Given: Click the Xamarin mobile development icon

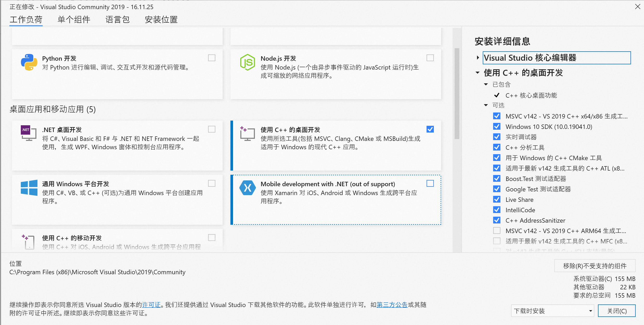Looking at the screenshot, I should tap(247, 187).
